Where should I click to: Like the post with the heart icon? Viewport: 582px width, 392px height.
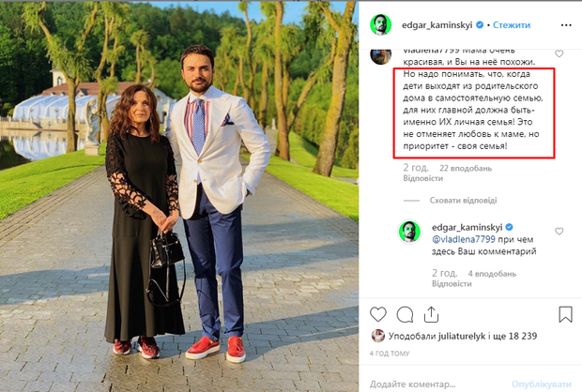point(377,313)
